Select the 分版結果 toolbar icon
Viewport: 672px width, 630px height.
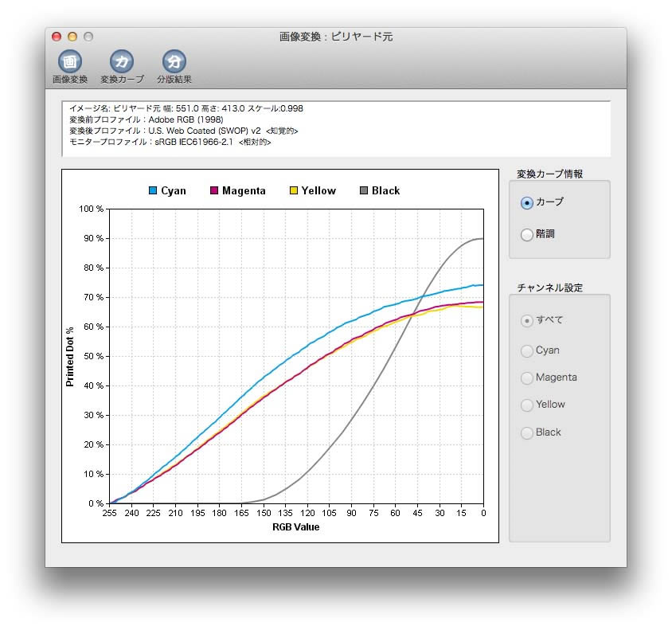tap(174, 61)
